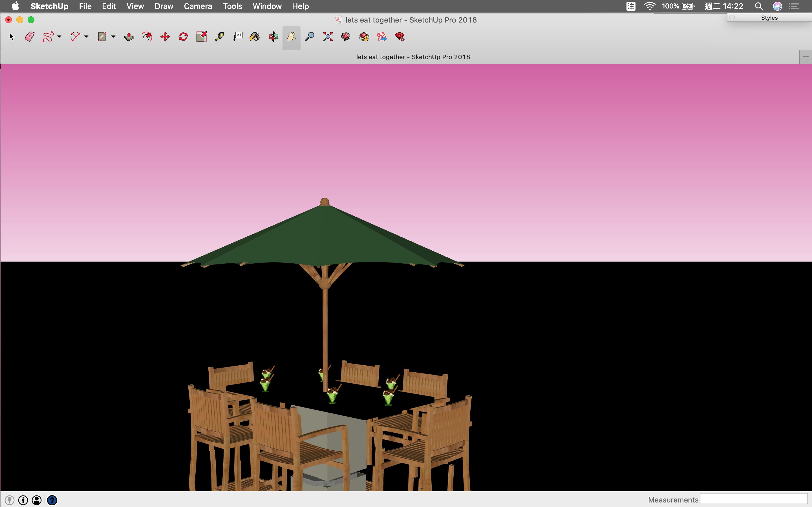Expand the arc tools dropdown arrow

86,37
